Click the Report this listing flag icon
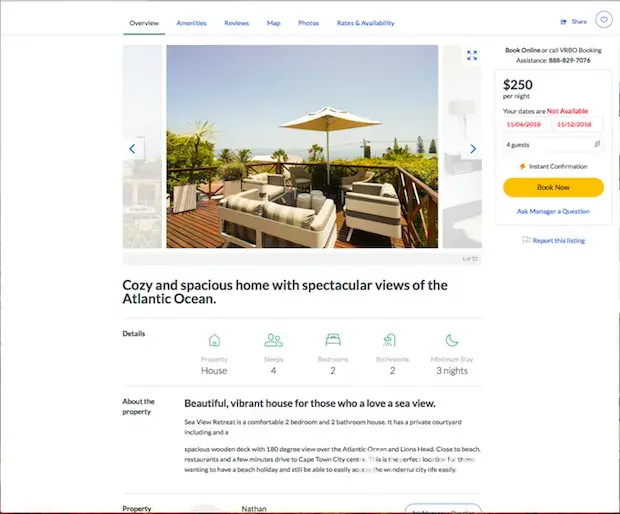This screenshot has height=514, width=620. 526,240
